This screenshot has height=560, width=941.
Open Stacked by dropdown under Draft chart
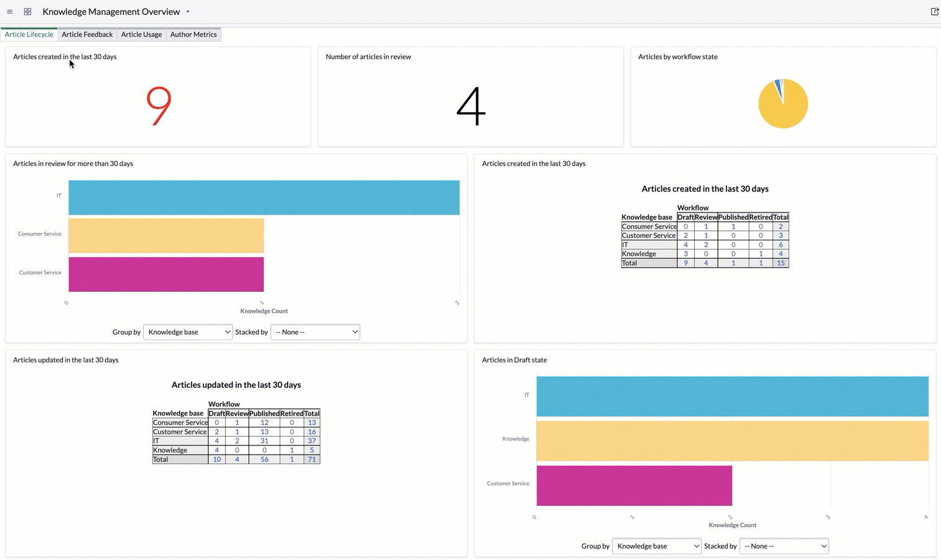click(784, 546)
